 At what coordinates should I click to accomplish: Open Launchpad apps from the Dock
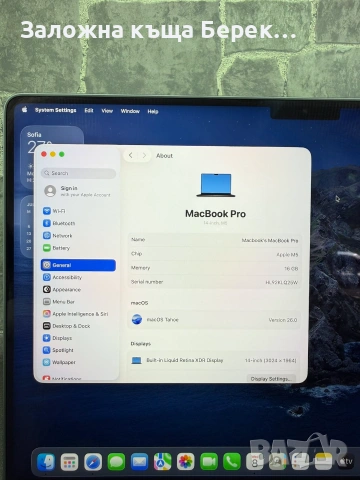click(69, 462)
